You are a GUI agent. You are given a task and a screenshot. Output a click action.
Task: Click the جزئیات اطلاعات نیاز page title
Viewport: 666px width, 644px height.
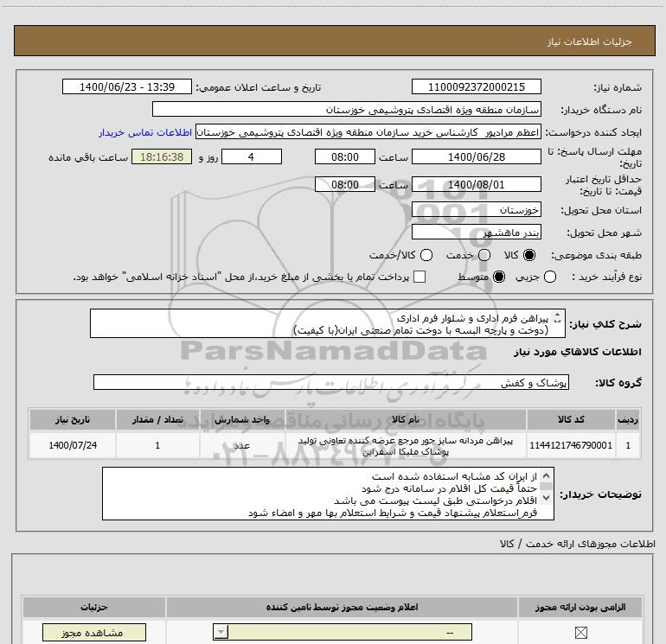[x=590, y=41]
